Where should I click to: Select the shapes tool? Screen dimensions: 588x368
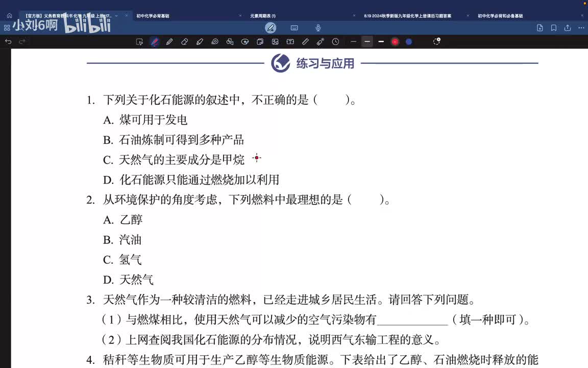point(230,42)
